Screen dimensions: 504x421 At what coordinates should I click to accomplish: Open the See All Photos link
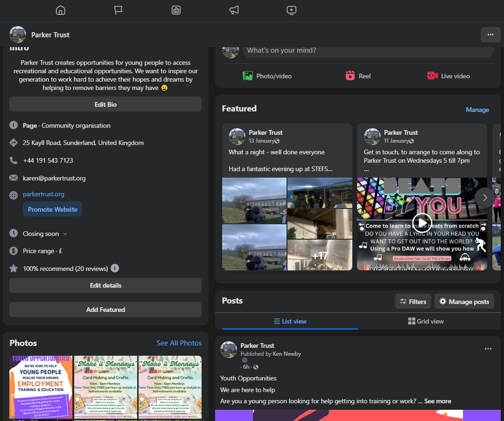179,343
